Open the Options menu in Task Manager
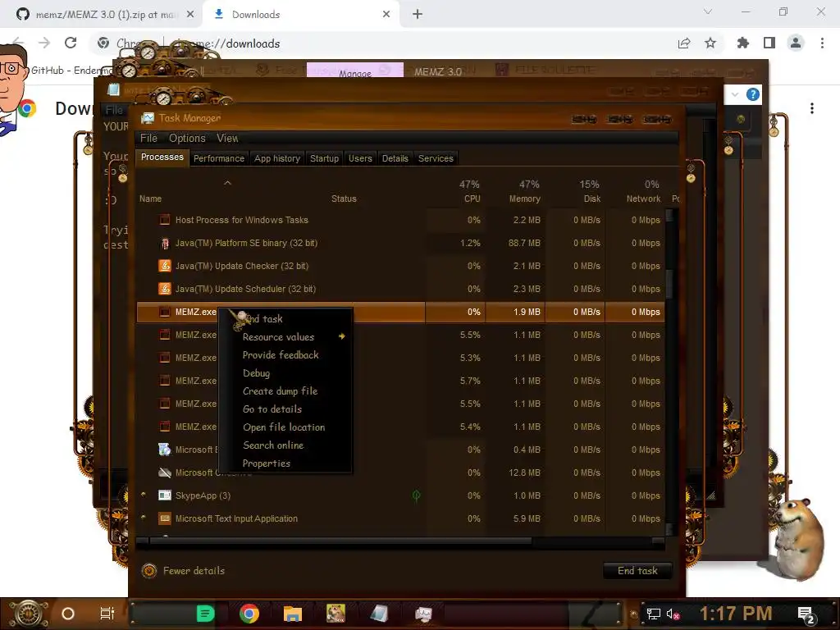 click(x=187, y=138)
